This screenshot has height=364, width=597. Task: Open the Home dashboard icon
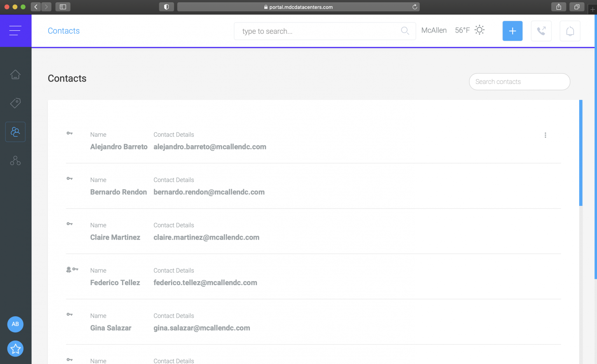pos(15,74)
